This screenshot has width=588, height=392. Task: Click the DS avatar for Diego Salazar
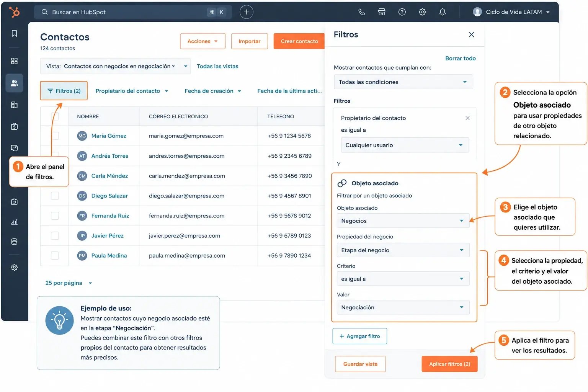pos(82,196)
